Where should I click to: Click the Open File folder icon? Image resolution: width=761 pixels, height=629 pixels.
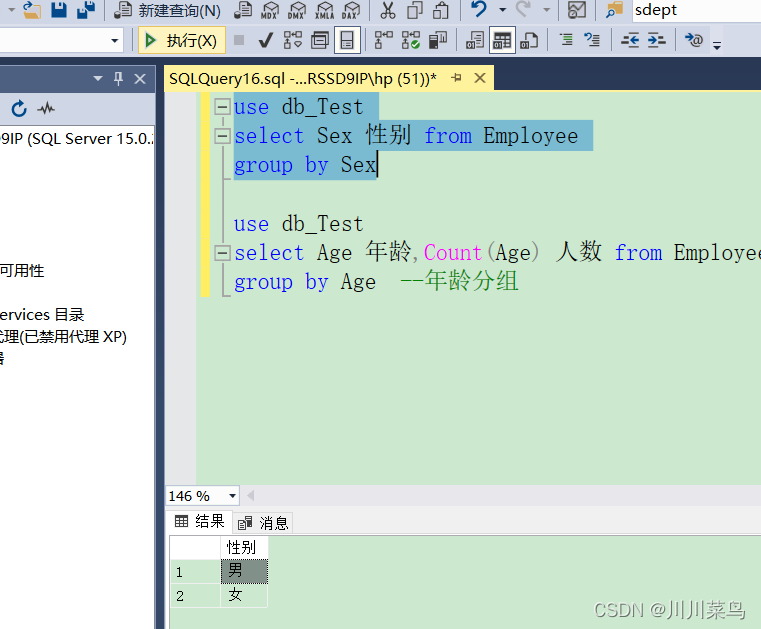click(x=32, y=10)
